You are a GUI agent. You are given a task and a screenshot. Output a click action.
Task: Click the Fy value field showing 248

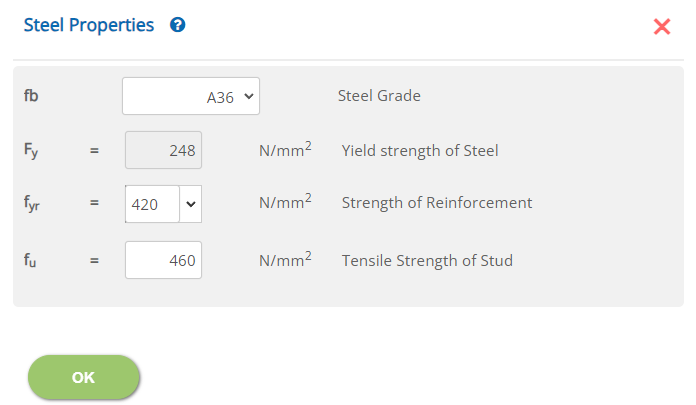click(163, 151)
